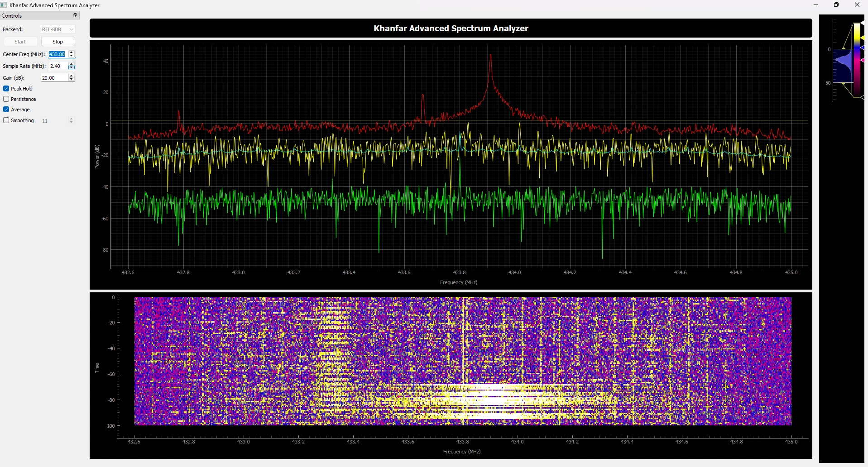Grab the histogram upper level handle at 0
The height and width of the screenshot is (467, 868).
[x=844, y=48]
